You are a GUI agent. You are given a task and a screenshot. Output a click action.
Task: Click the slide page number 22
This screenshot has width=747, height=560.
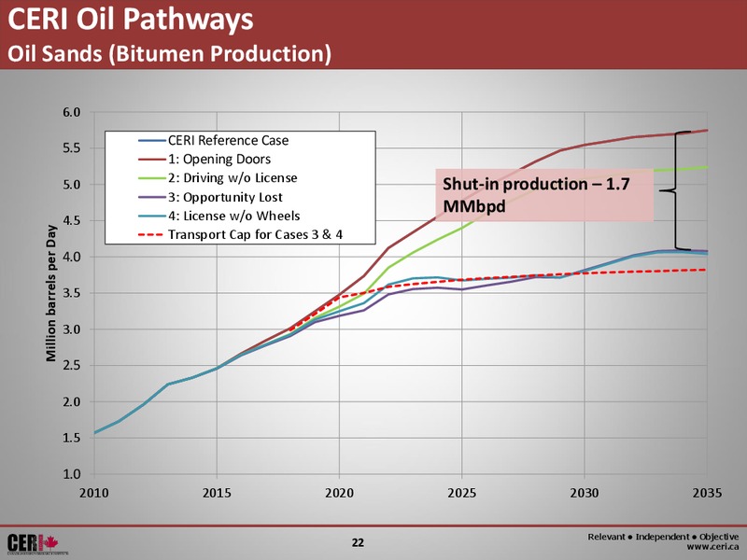(358, 542)
